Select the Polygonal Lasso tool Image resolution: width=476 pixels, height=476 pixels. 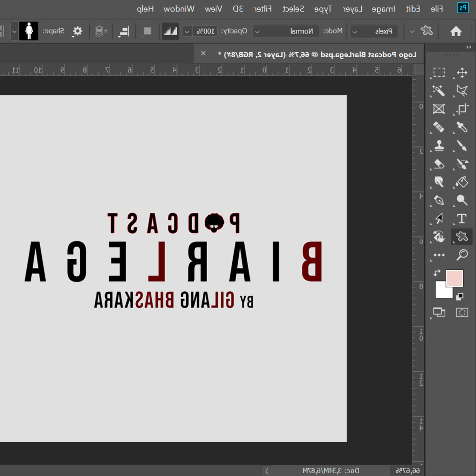tap(462, 91)
